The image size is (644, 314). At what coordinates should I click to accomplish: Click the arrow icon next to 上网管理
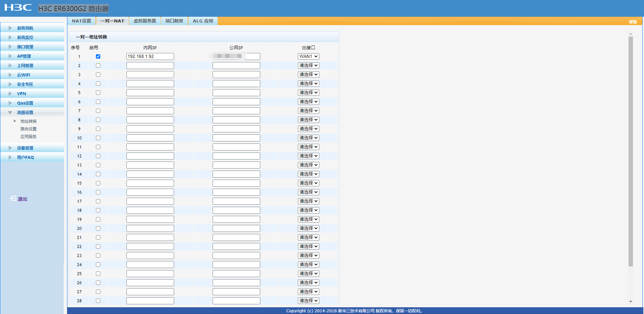point(10,66)
